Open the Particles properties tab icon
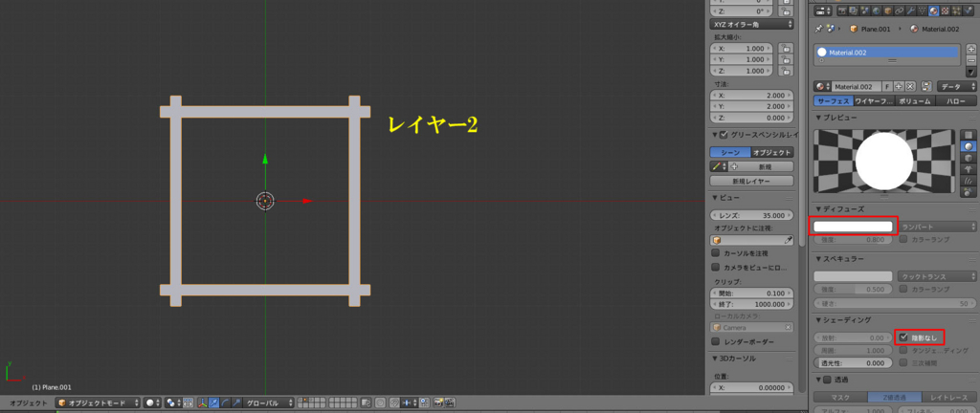Image resolution: width=980 pixels, height=413 pixels. [956, 11]
